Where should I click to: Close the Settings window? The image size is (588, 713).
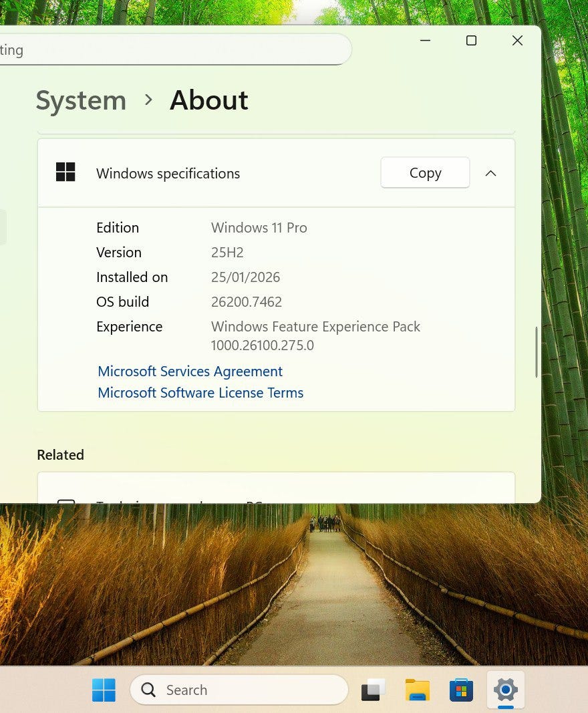[518, 41]
